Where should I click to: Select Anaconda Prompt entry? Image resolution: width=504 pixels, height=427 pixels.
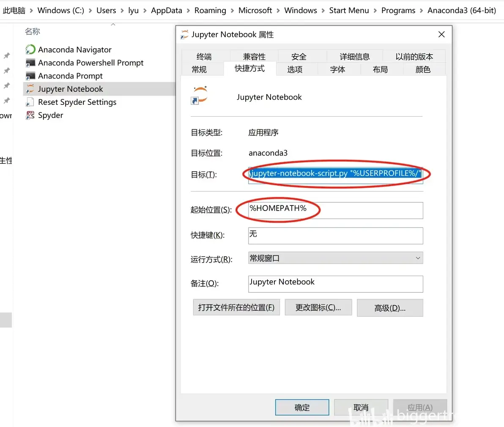70,76
